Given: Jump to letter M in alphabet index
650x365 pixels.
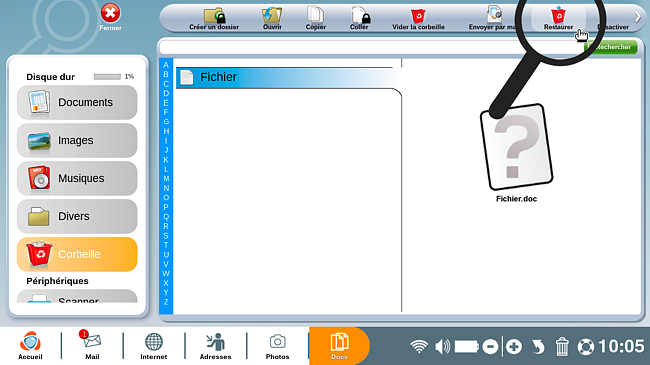Looking at the screenshot, I should 166,178.
